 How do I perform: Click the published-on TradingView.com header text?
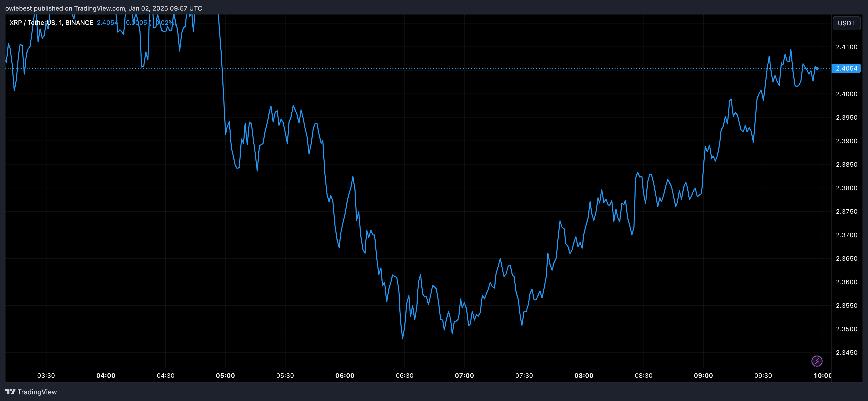click(x=104, y=8)
